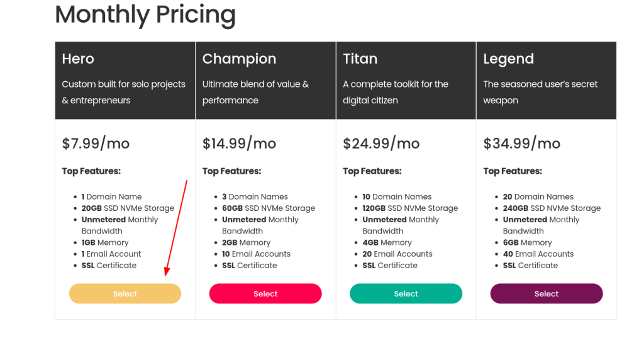The width and height of the screenshot is (644, 338).
Task: Click 'The seasoned user's secret weapon' tagline
Action: click(540, 92)
